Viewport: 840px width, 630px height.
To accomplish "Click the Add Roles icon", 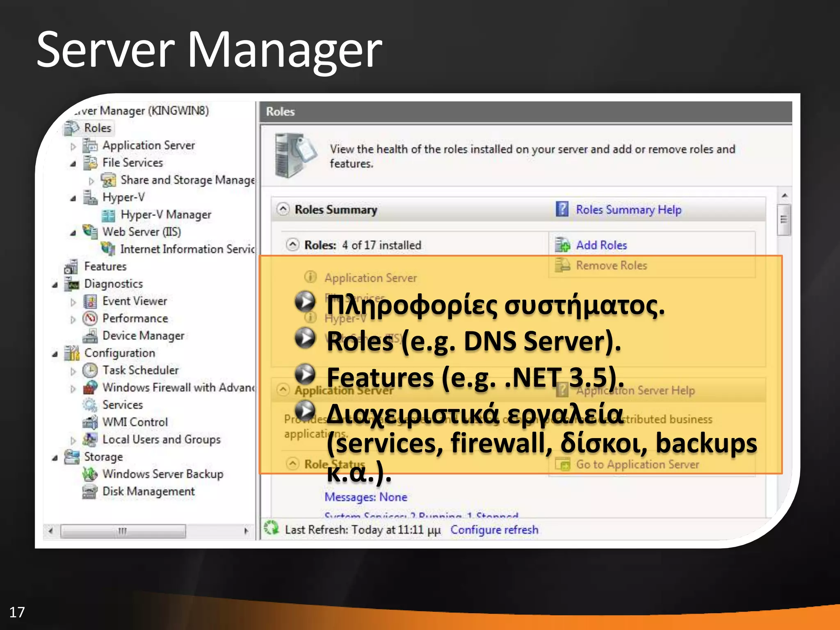I will point(563,245).
